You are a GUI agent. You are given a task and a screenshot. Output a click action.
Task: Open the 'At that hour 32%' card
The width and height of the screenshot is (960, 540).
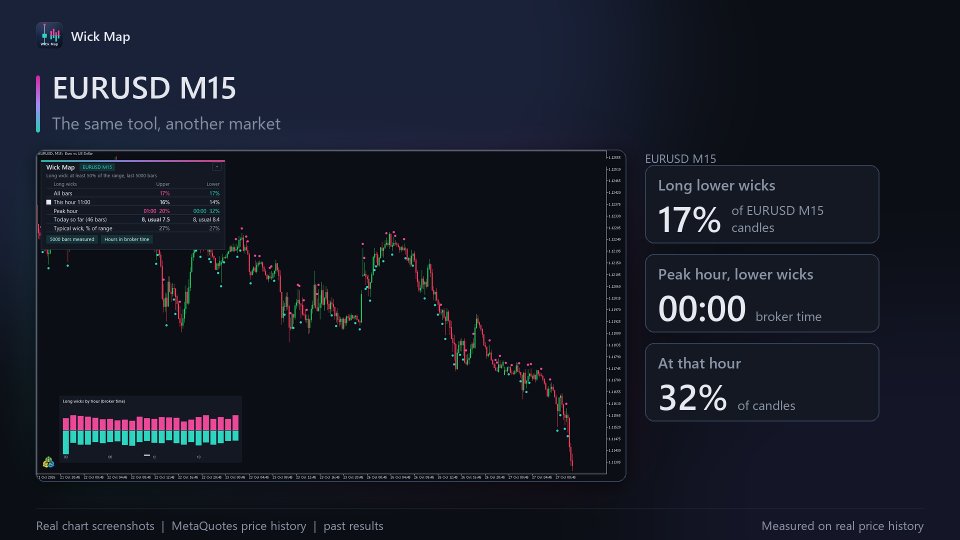[x=762, y=382]
